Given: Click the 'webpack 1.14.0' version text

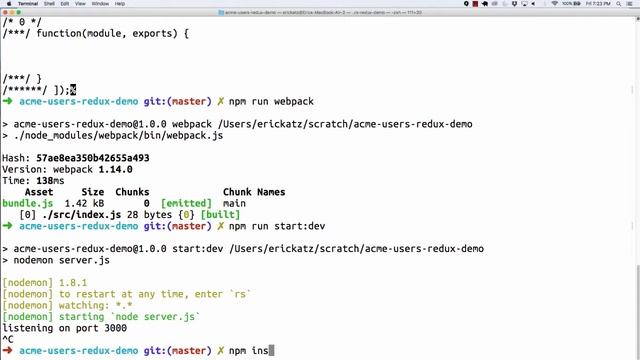Looking at the screenshot, I should 93,169.
